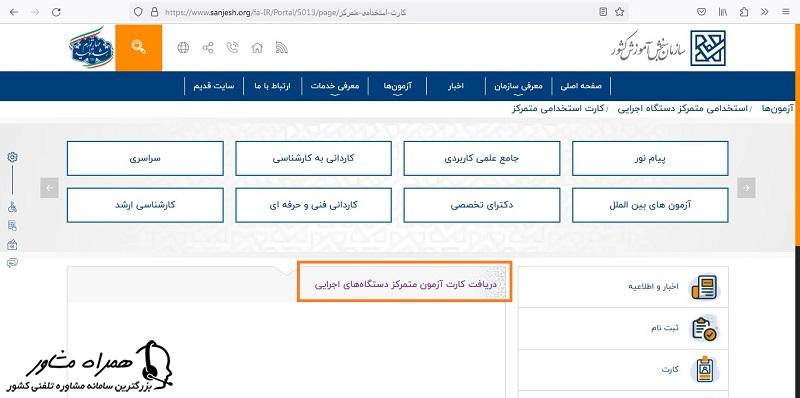
Task: Click the wheelchair accessibility icon
Action: 12,207
